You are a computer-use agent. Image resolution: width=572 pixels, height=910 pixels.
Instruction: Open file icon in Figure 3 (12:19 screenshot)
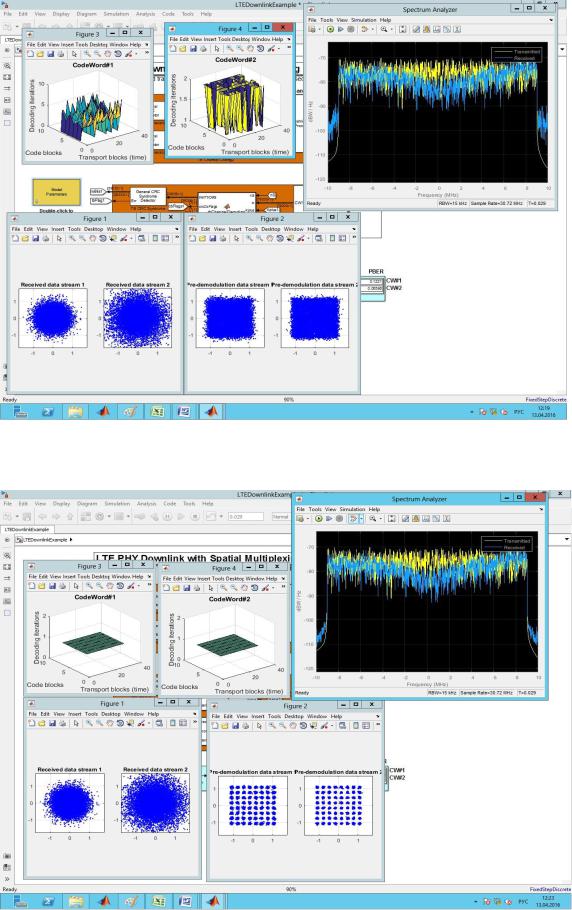pos(41,53)
